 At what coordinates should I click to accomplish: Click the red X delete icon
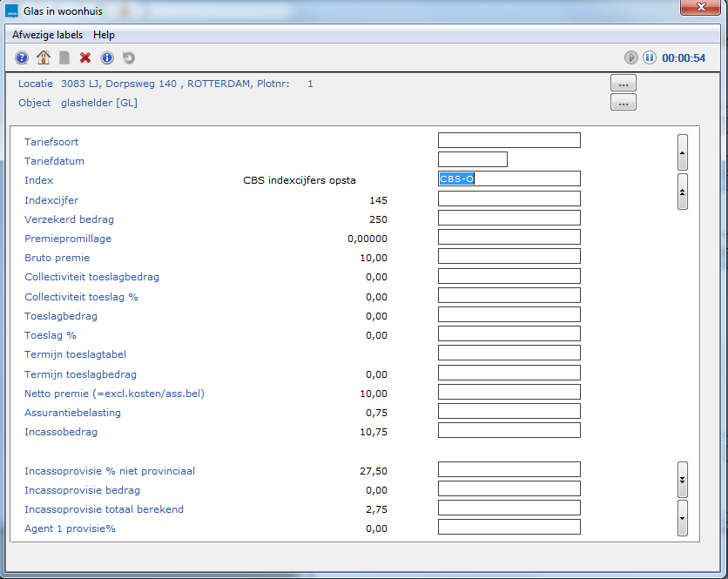(x=85, y=57)
